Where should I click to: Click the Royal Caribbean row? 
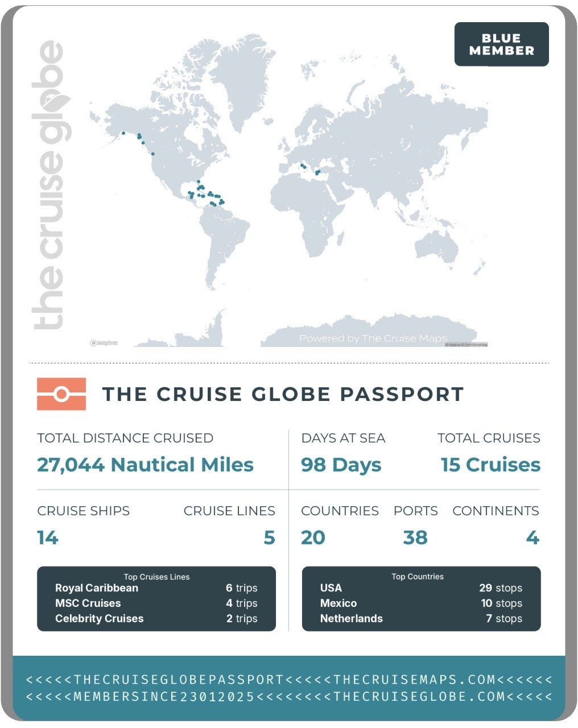pos(156,588)
